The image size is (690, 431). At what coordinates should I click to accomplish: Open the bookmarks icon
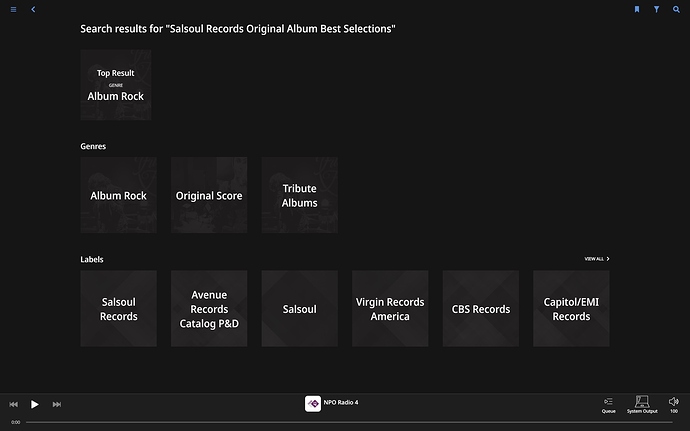point(636,9)
